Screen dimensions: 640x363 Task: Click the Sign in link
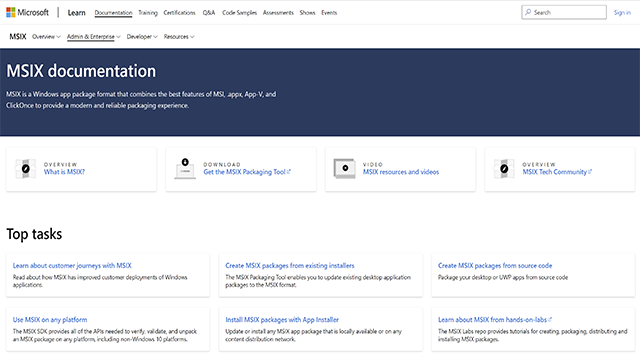(622, 13)
